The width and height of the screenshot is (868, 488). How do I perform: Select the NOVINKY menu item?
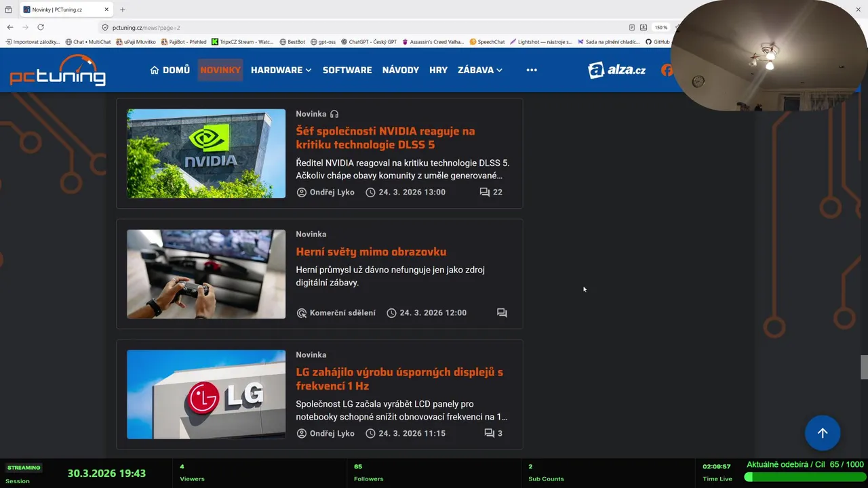click(220, 70)
